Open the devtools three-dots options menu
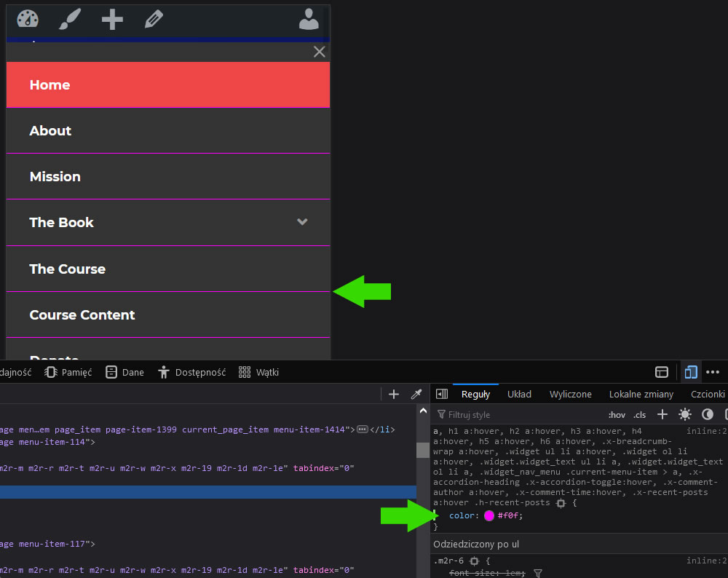Screen dimensions: 728x578 713,372
